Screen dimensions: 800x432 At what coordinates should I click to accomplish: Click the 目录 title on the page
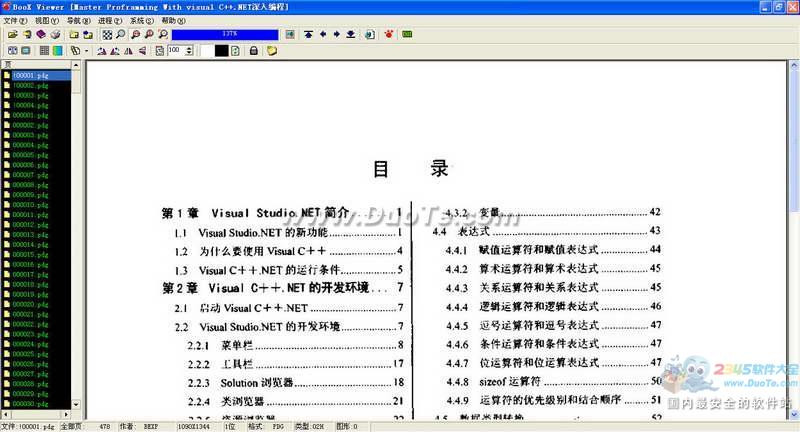coord(411,169)
